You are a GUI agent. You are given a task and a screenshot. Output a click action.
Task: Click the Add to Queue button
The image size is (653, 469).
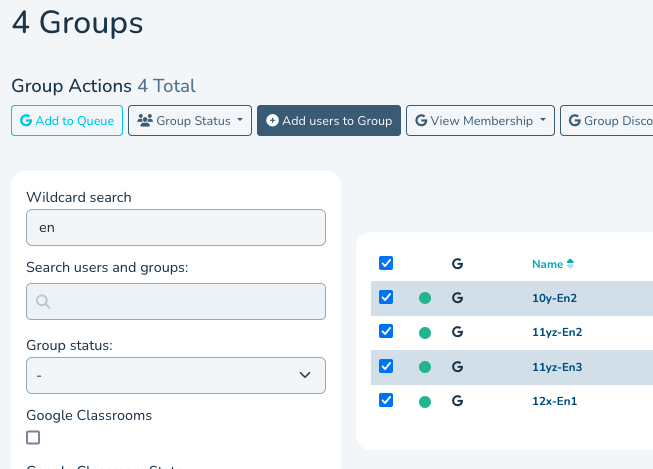pyautogui.click(x=67, y=121)
